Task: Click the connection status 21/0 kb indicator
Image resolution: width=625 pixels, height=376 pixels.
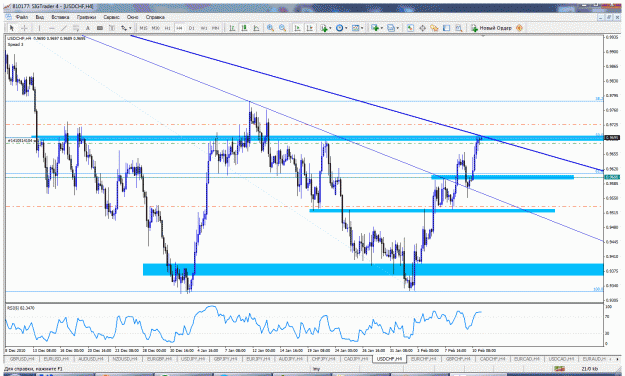Action: pyautogui.click(x=591, y=369)
